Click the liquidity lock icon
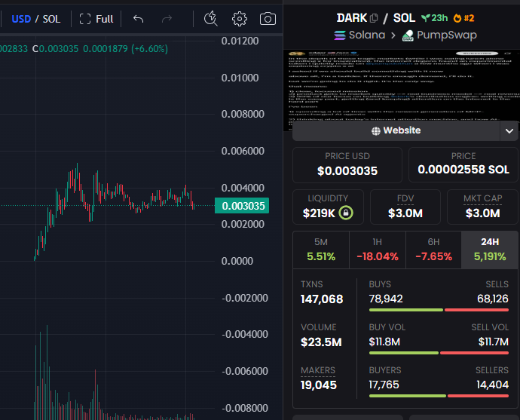The height and width of the screenshot is (420, 520). click(x=346, y=213)
